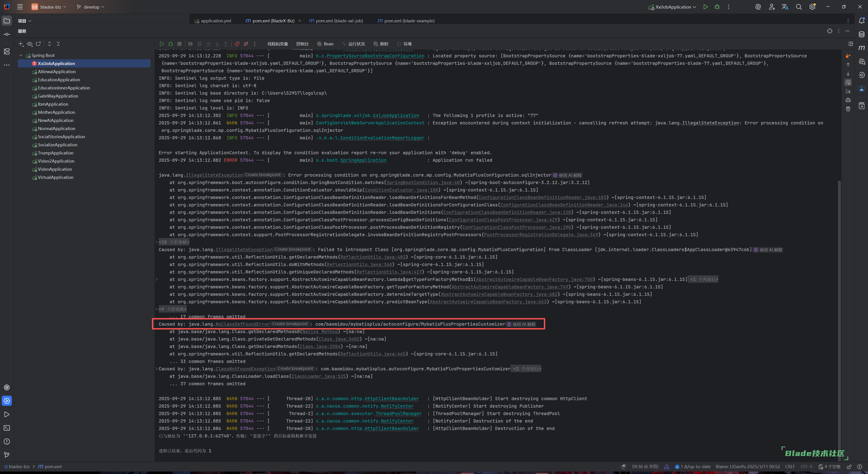
Task: Open the Commit tool window icon
Action: [7, 34]
